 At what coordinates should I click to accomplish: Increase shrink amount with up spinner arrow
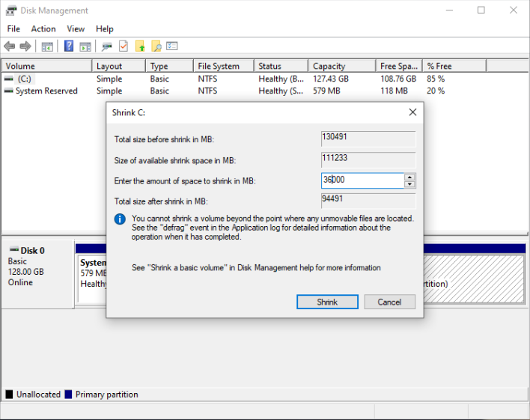409,177
